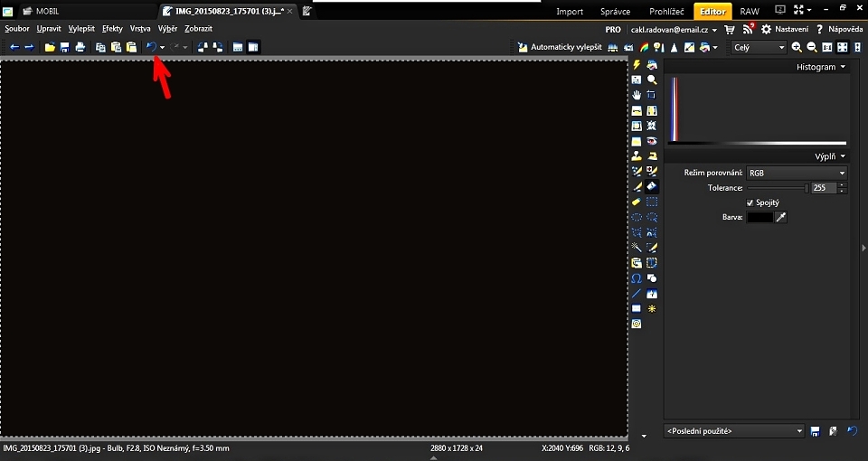Screen dimensions: 868x461
Task: Click the Save preset floppy icon
Action: click(816, 431)
